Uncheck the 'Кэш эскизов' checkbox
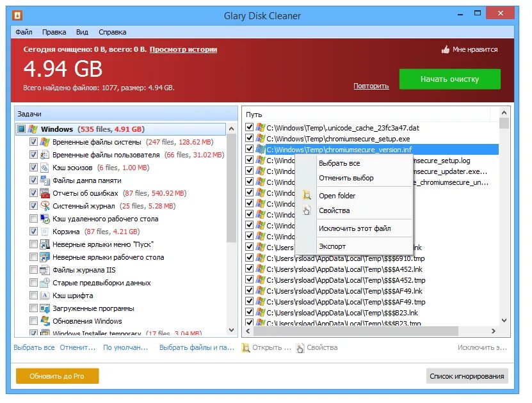 (x=33, y=168)
